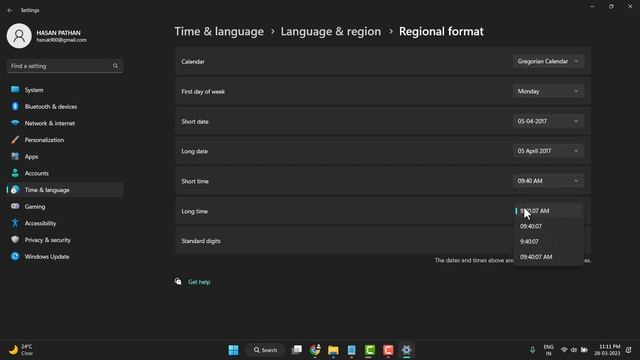This screenshot has width=640, height=360.
Task: Open the Short date format dropdown
Action: point(548,121)
